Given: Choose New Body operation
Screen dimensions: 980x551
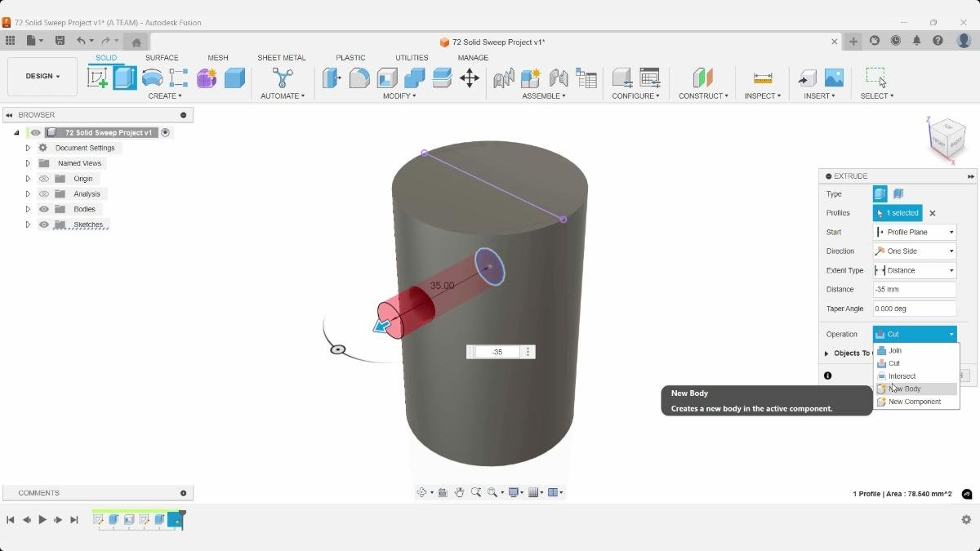Looking at the screenshot, I should (916, 389).
